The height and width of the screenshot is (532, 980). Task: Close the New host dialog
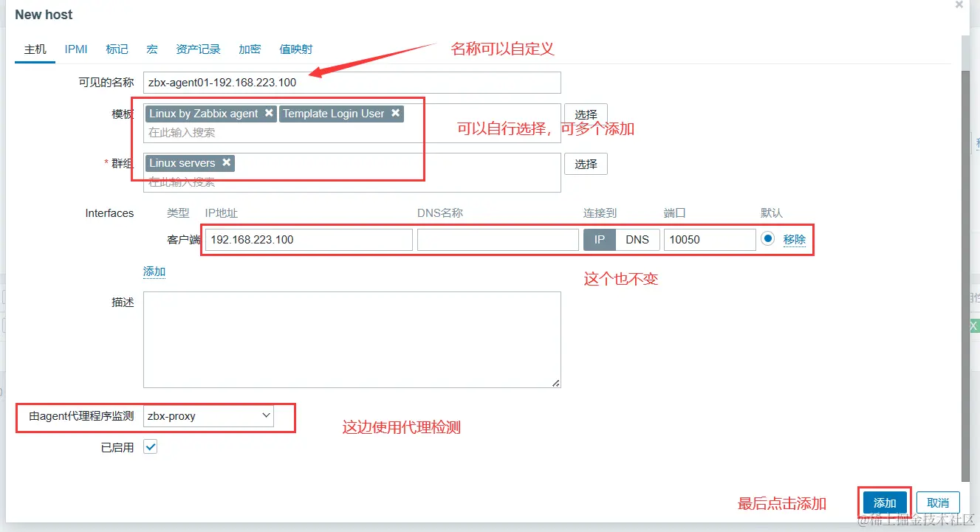959,4
